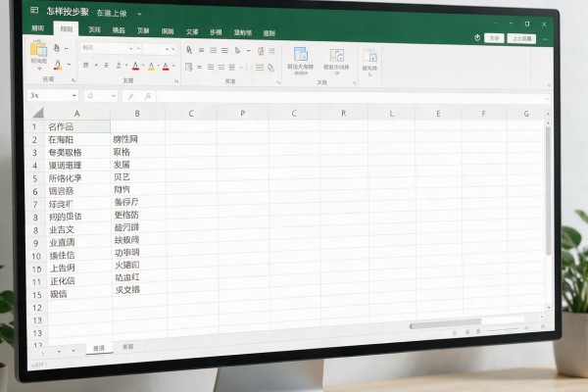The height and width of the screenshot is (392, 588).
Task: Open the File tab on green bar
Action: coord(37,28)
